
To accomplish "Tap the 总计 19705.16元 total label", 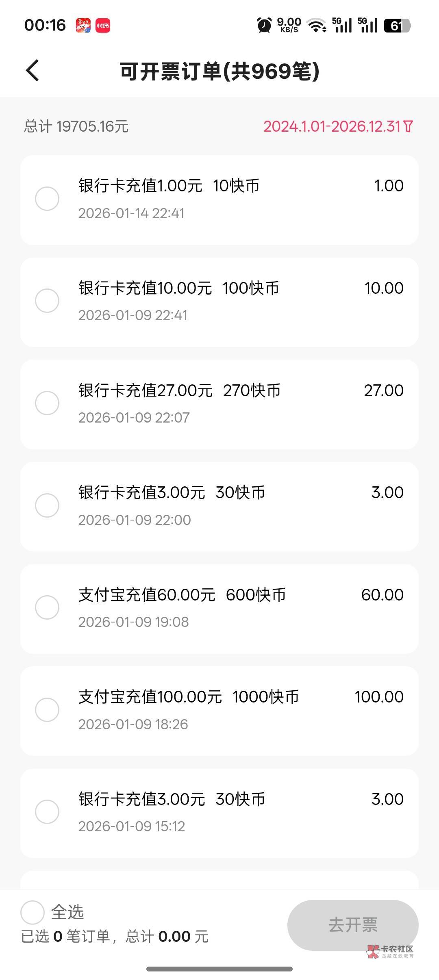I will click(x=76, y=126).
